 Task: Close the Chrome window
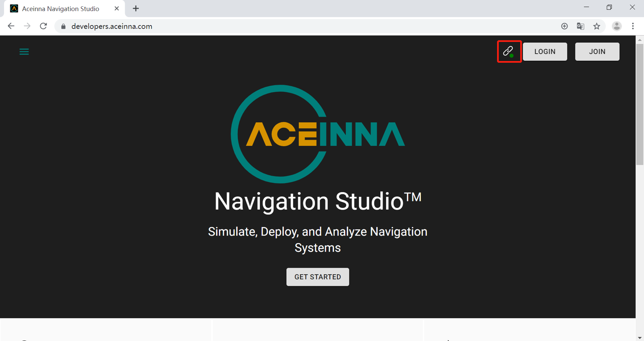click(x=632, y=7)
